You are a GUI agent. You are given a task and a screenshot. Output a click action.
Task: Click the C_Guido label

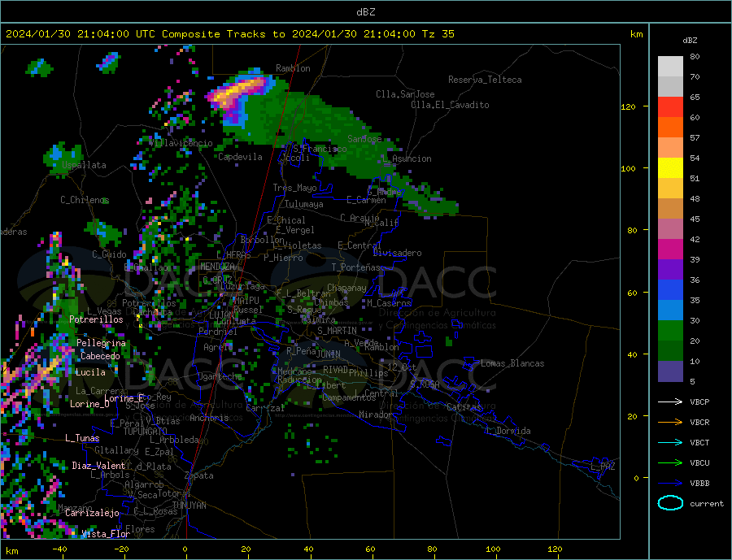coord(109,254)
